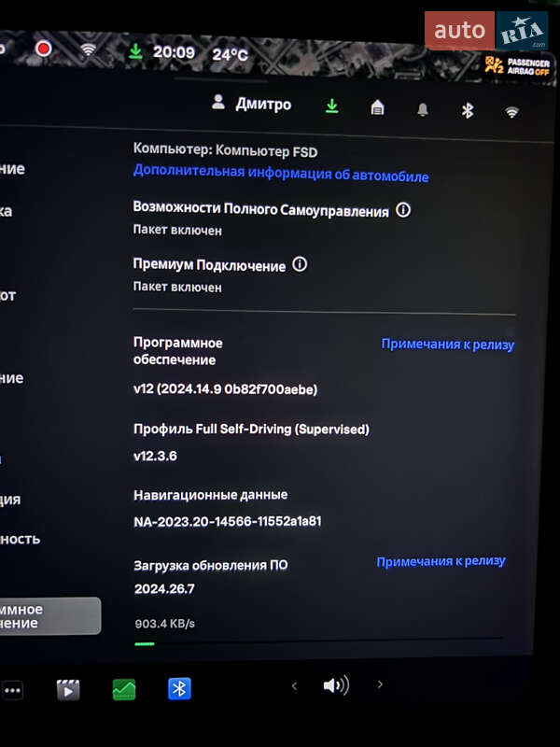Tap Профиль Full Self-Driving (Supervised) label
Image resolution: width=560 pixels, height=747 pixels.
(251, 430)
